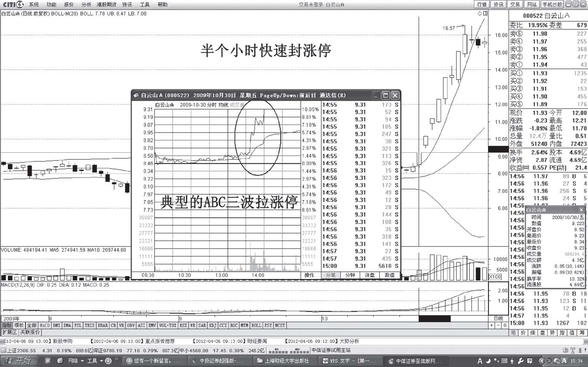Open the 报价 menu
The width and height of the screenshot is (588, 367).
[69, 4]
